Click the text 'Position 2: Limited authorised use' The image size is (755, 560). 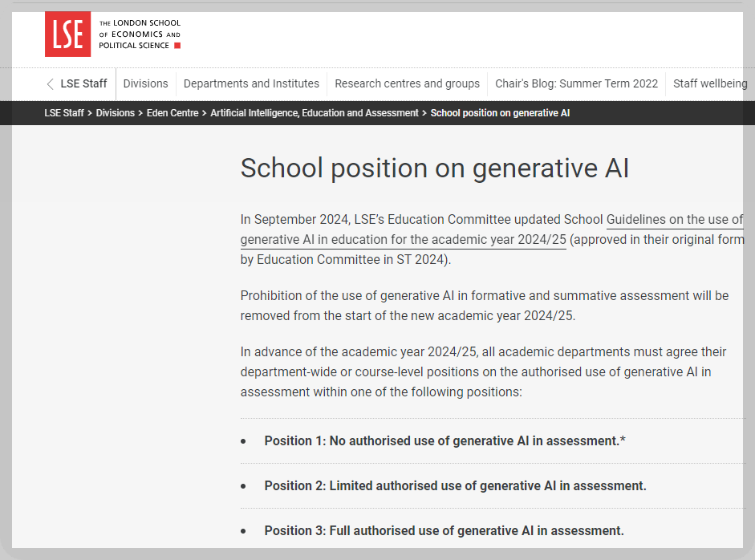click(367, 486)
